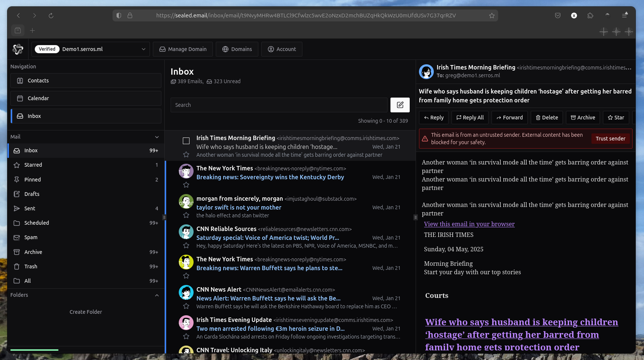Reload the page with the refresh icon
This screenshot has height=360, width=644.
(x=51, y=16)
